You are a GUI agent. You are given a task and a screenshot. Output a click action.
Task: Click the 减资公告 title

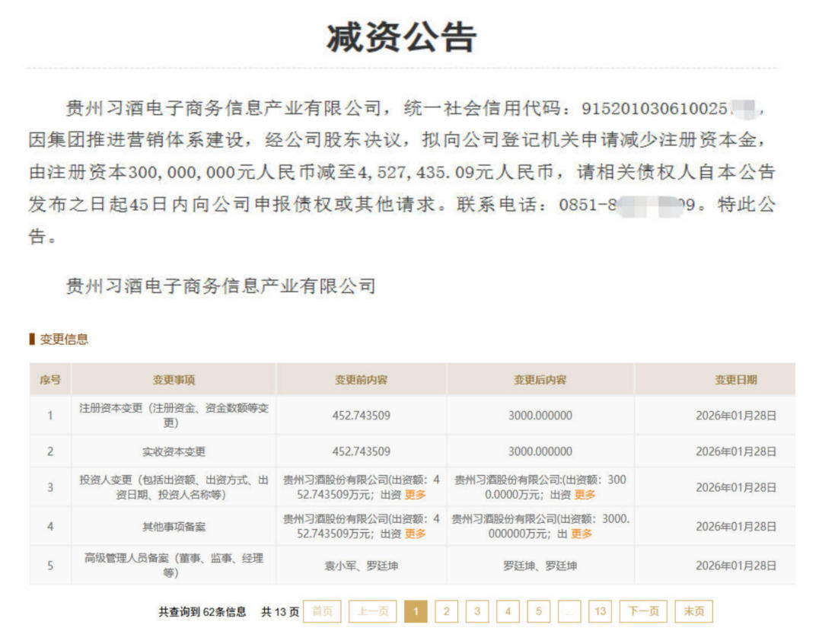[x=401, y=37]
